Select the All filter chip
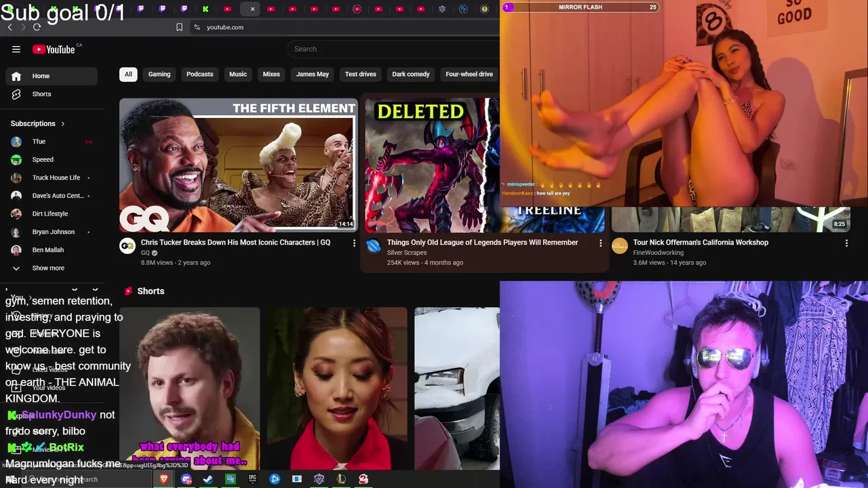This screenshot has width=868, height=488. 128,74
